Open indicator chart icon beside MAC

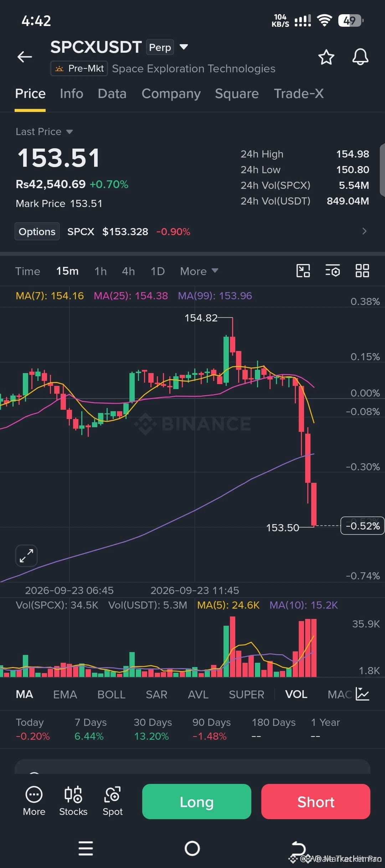click(x=363, y=694)
